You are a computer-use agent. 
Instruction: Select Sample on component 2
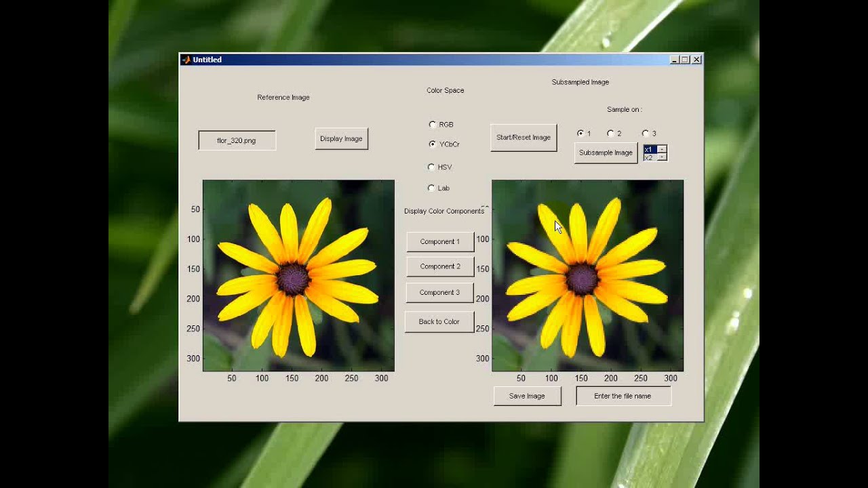pos(610,134)
